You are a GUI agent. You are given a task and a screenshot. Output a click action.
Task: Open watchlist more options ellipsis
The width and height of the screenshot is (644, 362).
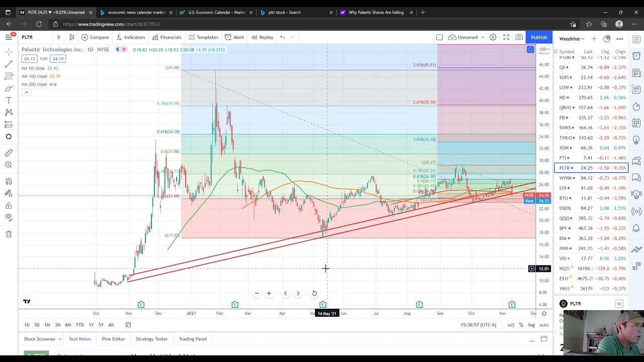620,39
